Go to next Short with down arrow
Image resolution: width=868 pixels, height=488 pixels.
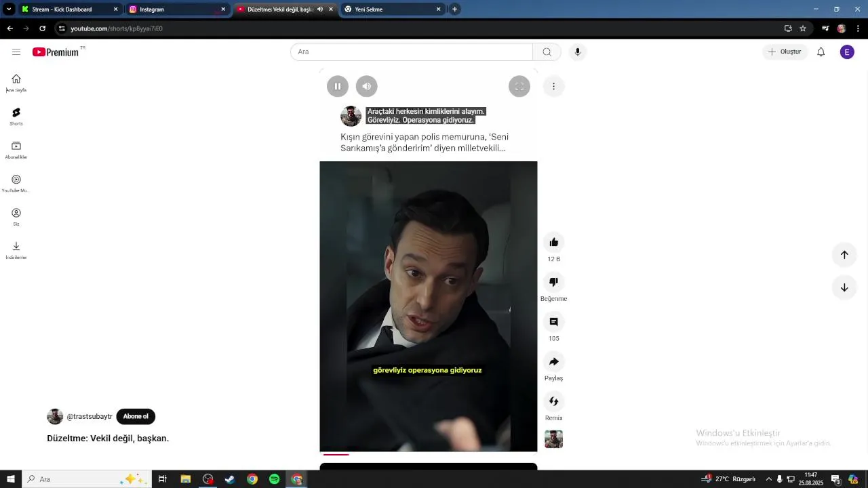pos(844,287)
